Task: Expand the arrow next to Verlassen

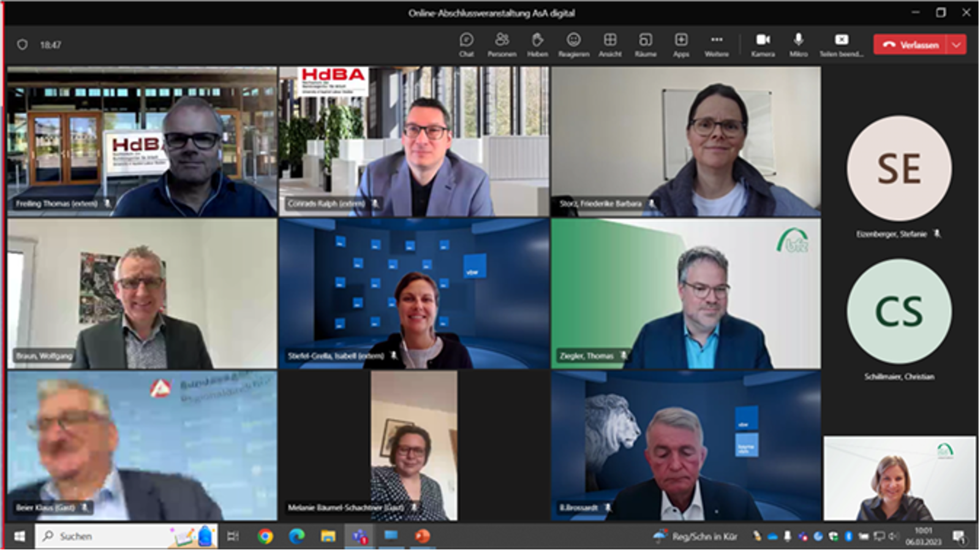Action: click(x=957, y=45)
